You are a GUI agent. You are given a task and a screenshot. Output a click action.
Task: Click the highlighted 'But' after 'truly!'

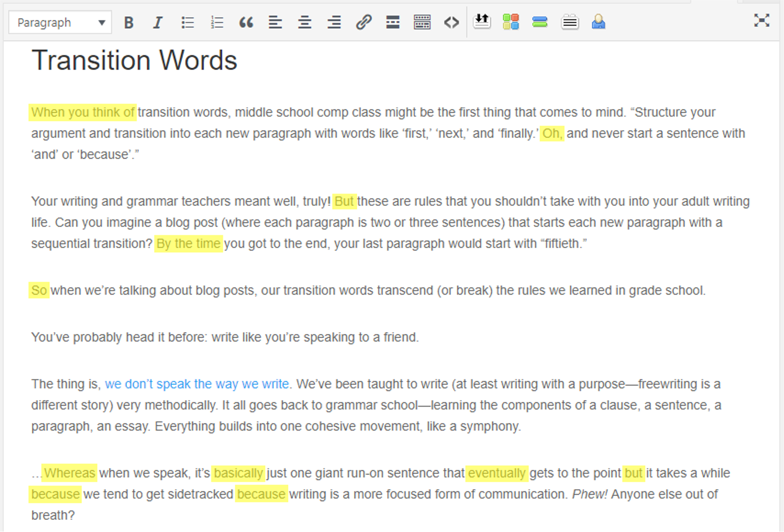pos(344,201)
